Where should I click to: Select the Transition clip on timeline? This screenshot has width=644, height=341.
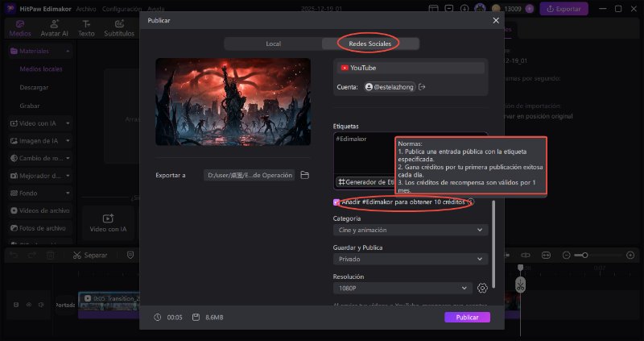109,306
